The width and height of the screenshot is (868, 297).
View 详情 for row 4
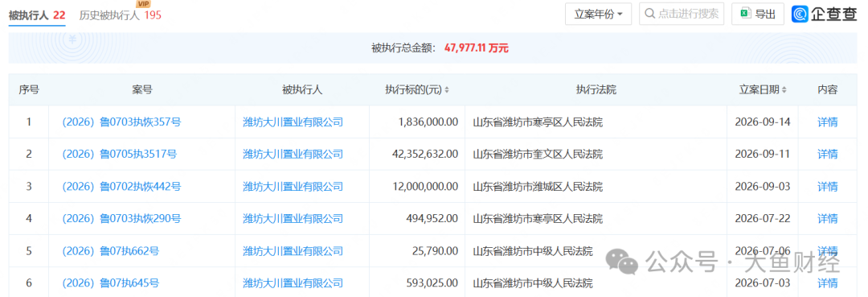[x=828, y=219]
